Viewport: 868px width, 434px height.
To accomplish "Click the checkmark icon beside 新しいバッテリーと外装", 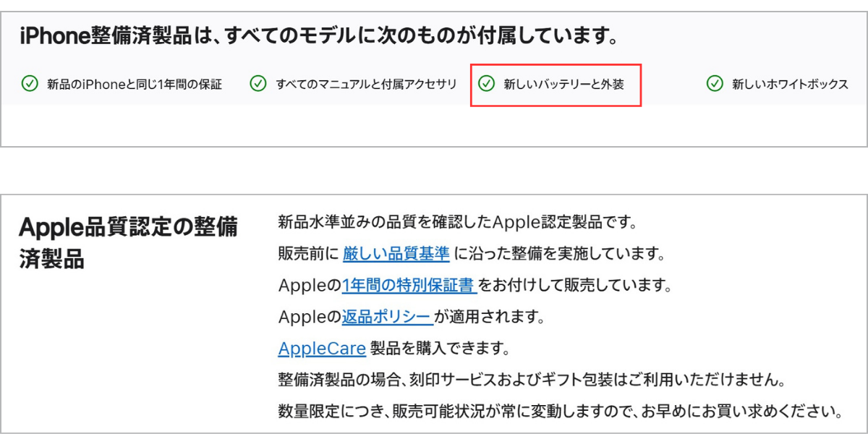I will point(487,84).
